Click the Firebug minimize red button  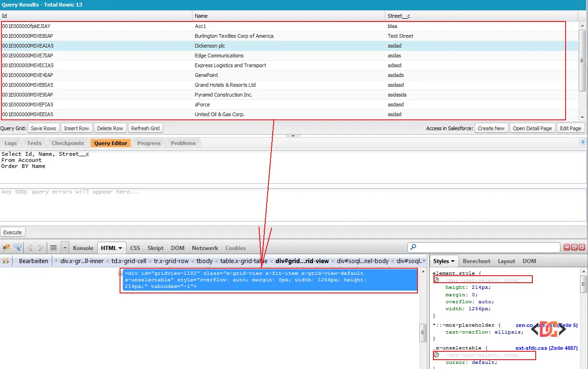coord(567,247)
